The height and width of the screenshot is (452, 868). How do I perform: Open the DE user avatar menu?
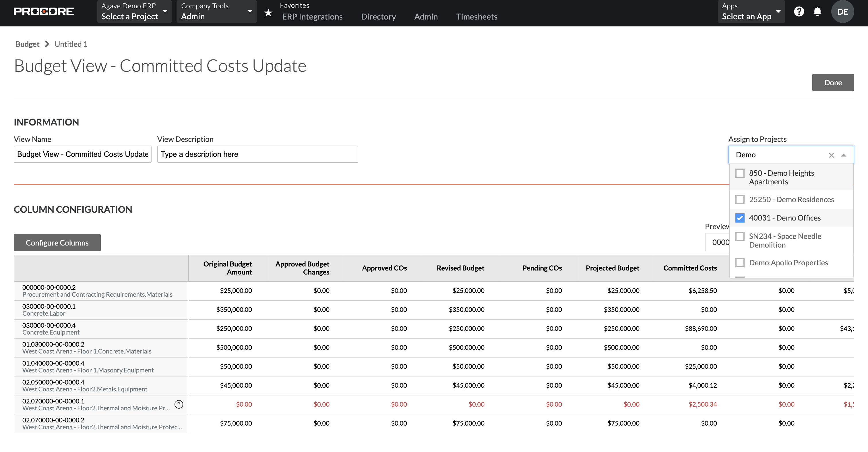tap(842, 11)
